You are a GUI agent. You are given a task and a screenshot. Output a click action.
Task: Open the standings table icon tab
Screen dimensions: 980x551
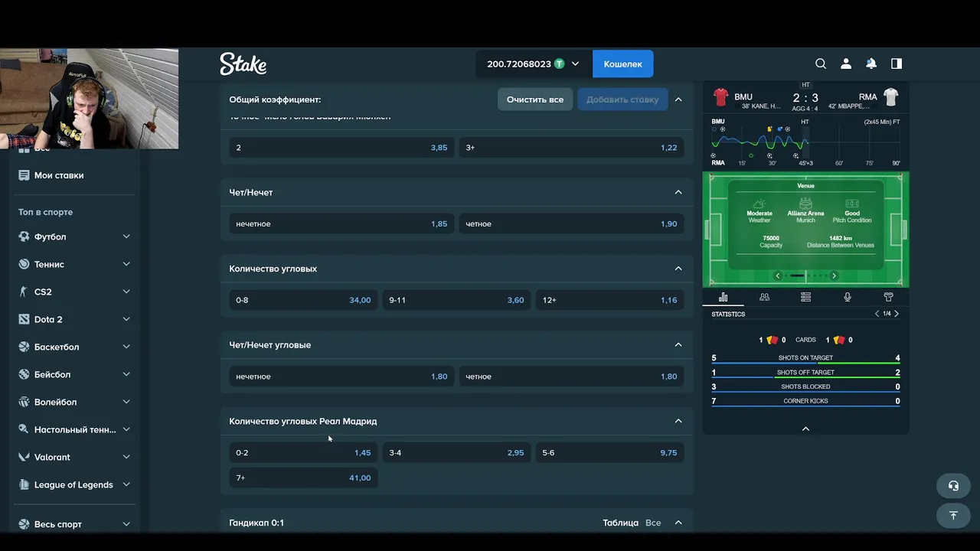806,297
